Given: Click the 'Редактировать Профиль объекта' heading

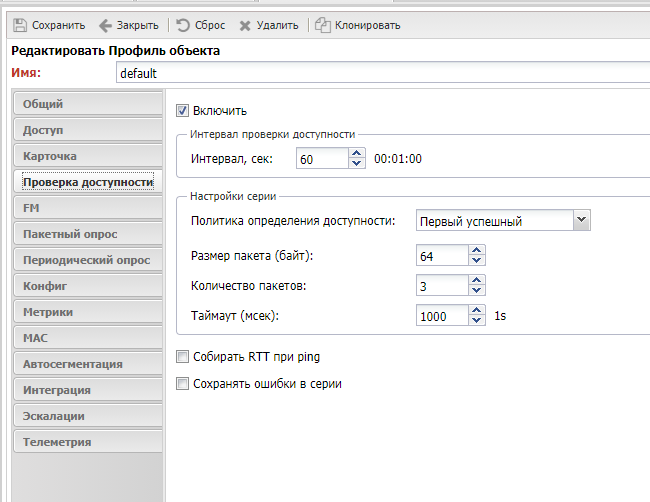Looking at the screenshot, I should [x=115, y=51].
